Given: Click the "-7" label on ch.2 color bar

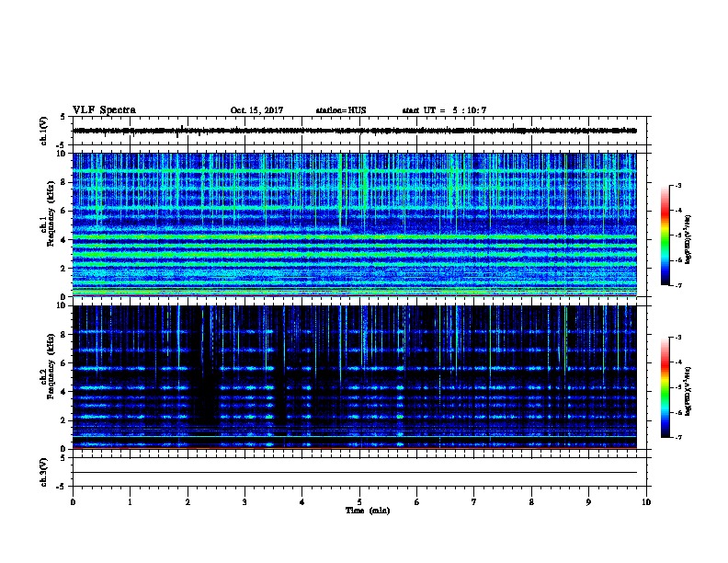Looking at the screenshot, I should tap(677, 438).
